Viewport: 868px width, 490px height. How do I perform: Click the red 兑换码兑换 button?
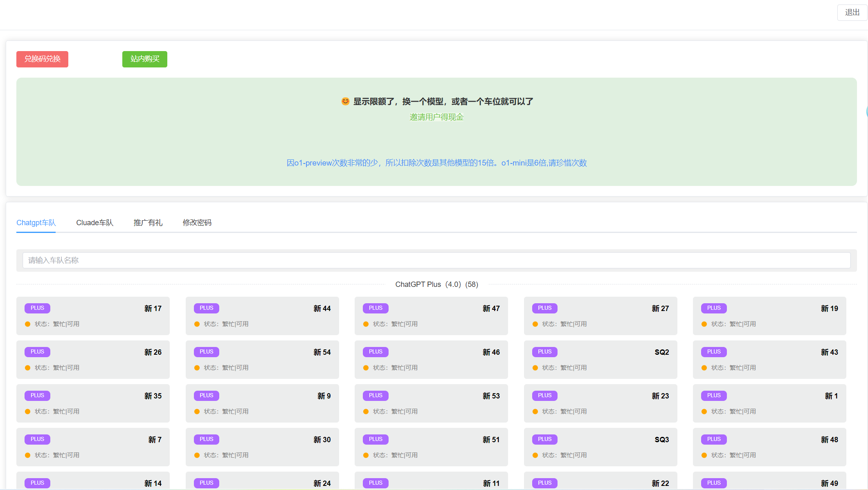point(42,59)
